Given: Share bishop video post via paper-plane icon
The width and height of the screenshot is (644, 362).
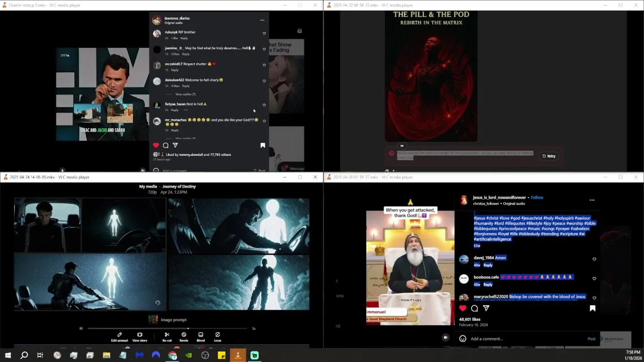Looking at the screenshot, I should [486, 308].
